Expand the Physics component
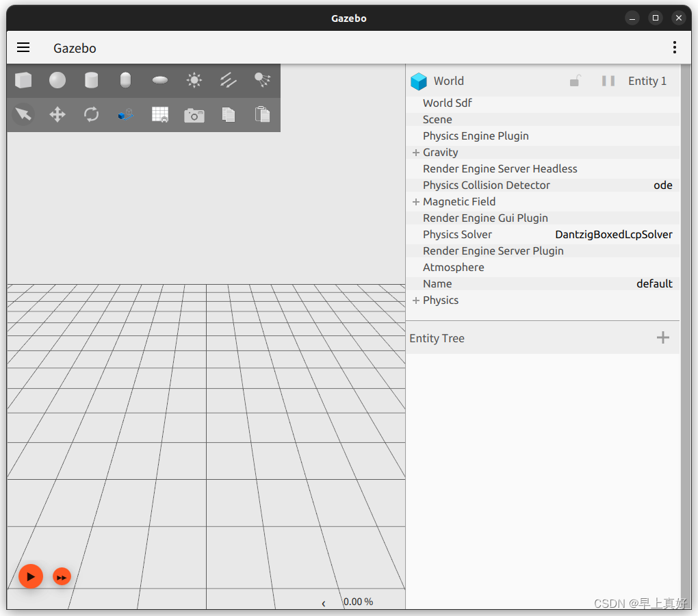Image resolution: width=698 pixels, height=616 pixels. pos(416,300)
